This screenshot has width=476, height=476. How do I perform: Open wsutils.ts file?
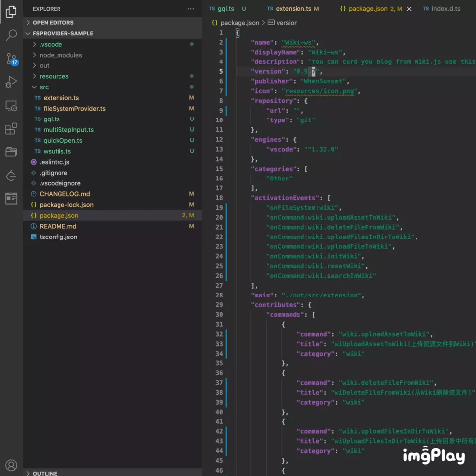point(113,151)
